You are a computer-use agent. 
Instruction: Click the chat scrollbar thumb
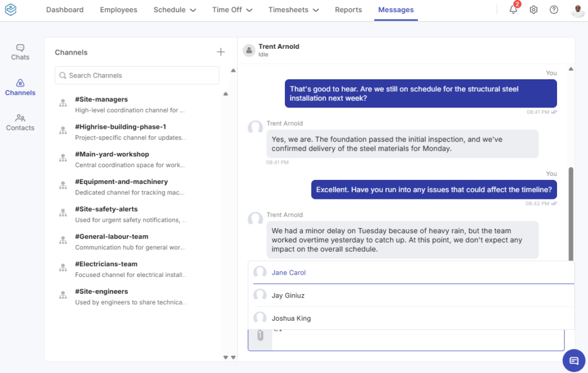click(571, 214)
